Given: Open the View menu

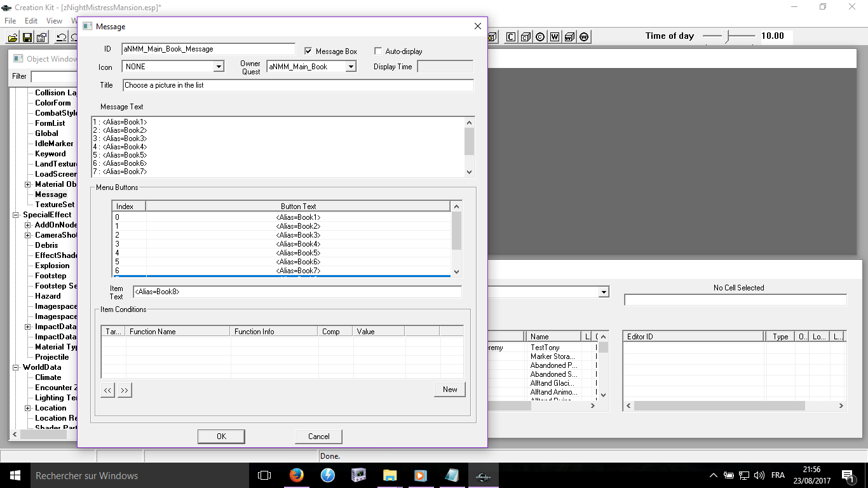Looking at the screenshot, I should point(54,20).
